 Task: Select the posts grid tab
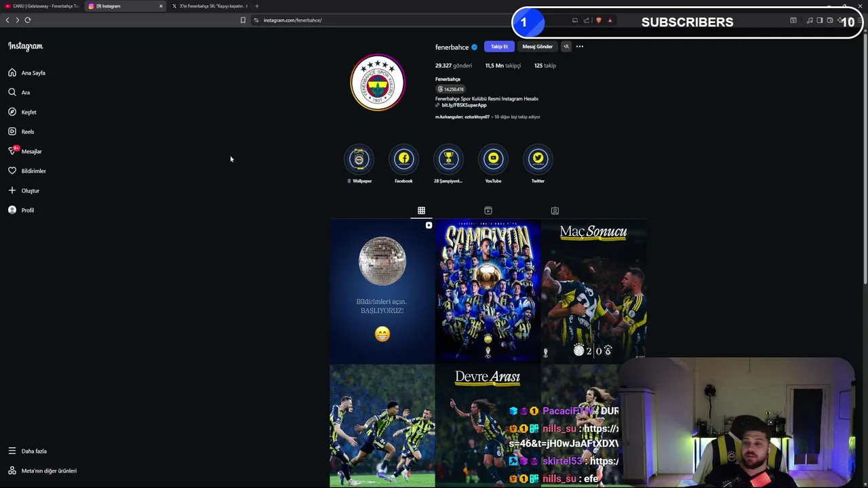(x=421, y=211)
